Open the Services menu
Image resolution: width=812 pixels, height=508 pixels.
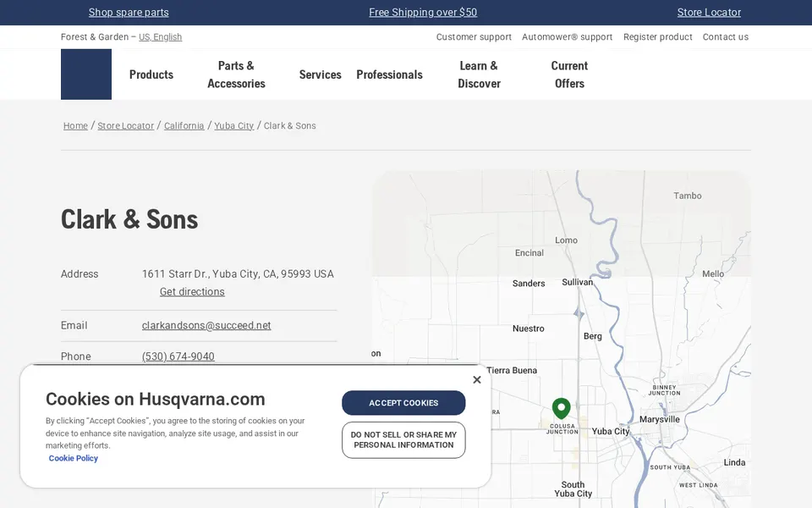320,75
